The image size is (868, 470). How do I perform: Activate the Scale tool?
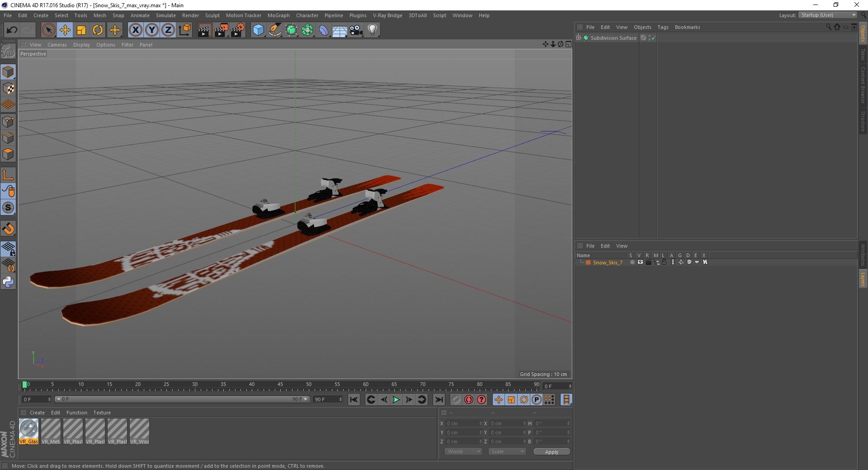pos(81,30)
